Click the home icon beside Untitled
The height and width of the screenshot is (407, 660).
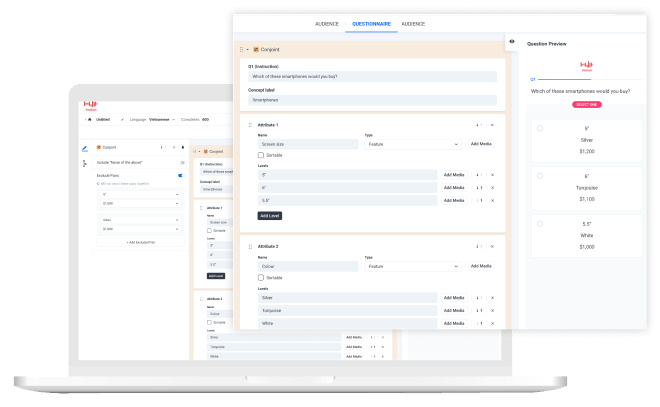point(89,119)
